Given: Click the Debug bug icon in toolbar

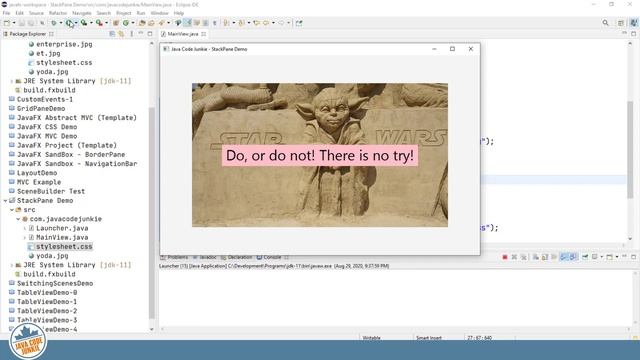Looking at the screenshot, I should tap(53, 23).
